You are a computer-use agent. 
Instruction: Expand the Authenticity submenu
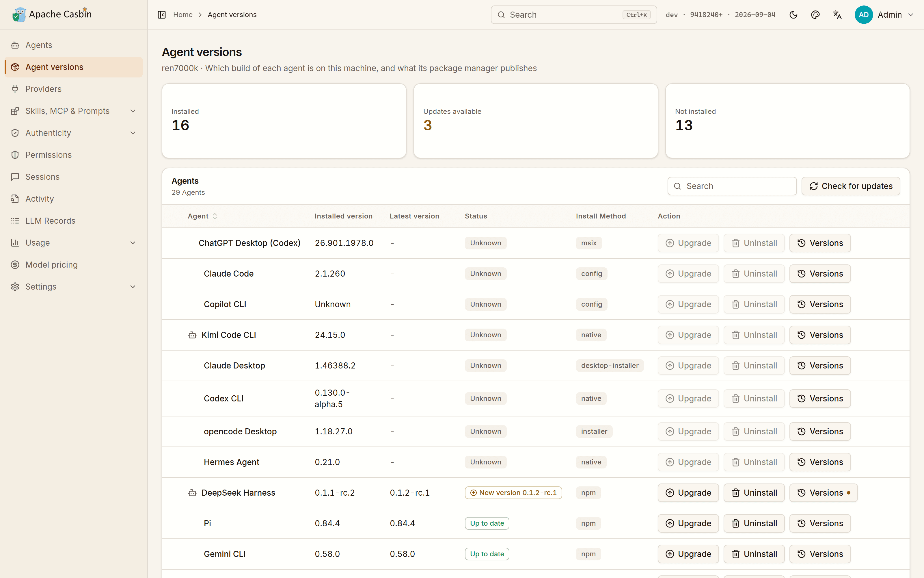click(74, 133)
